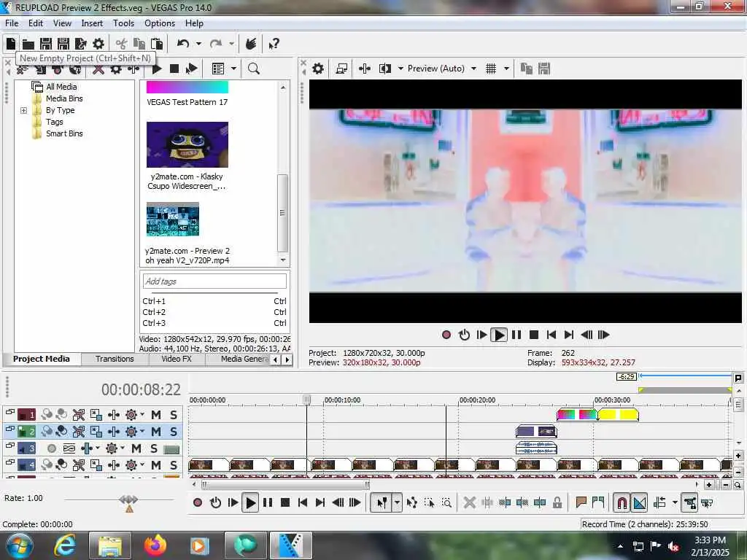Open the Insert menu
Image resolution: width=747 pixels, height=560 pixels.
point(92,23)
